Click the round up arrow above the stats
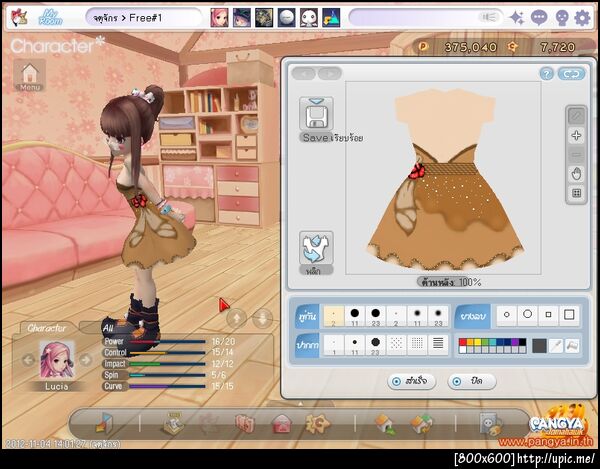This screenshot has height=469, width=600. [x=236, y=318]
